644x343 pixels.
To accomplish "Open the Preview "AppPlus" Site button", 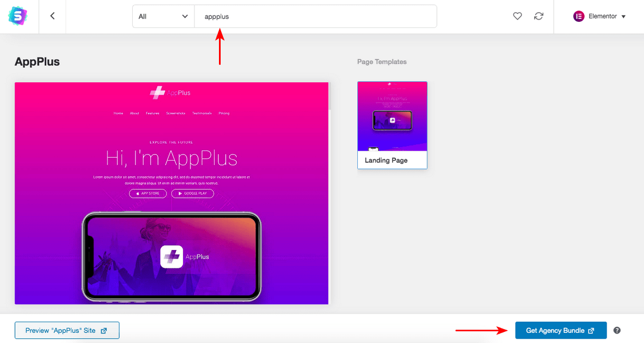I will click(67, 330).
